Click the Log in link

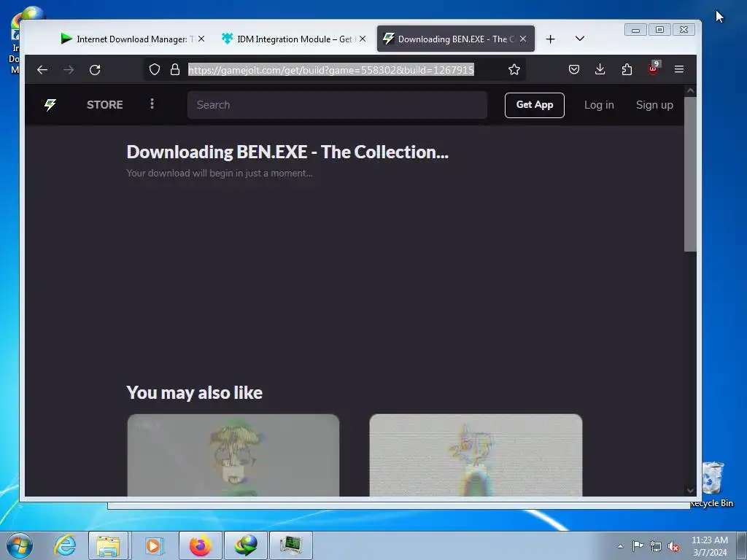(599, 105)
